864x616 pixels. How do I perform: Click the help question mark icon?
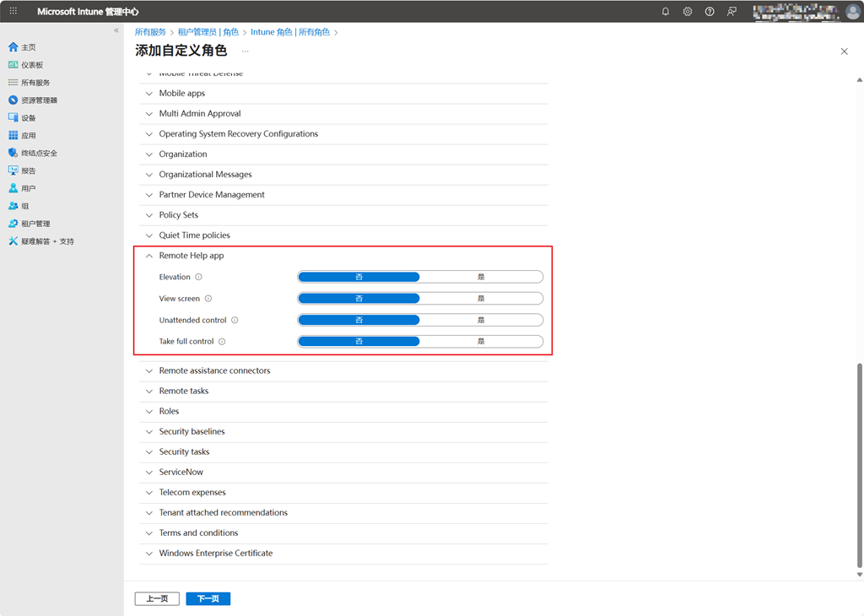[710, 12]
